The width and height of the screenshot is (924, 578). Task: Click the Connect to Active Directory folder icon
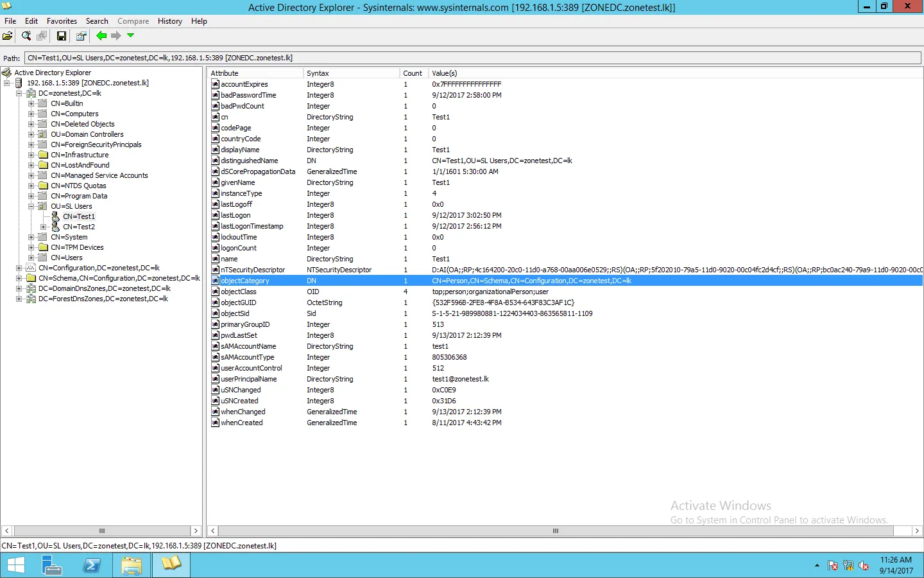(x=9, y=36)
